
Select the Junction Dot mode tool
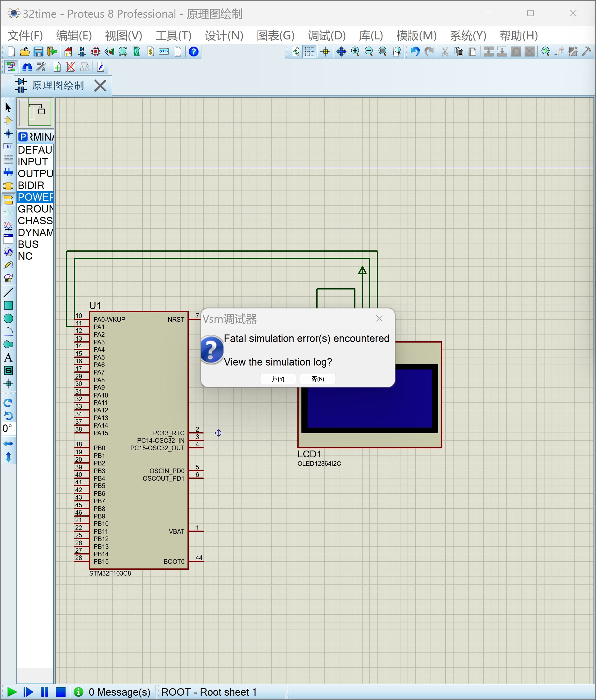[x=8, y=133]
